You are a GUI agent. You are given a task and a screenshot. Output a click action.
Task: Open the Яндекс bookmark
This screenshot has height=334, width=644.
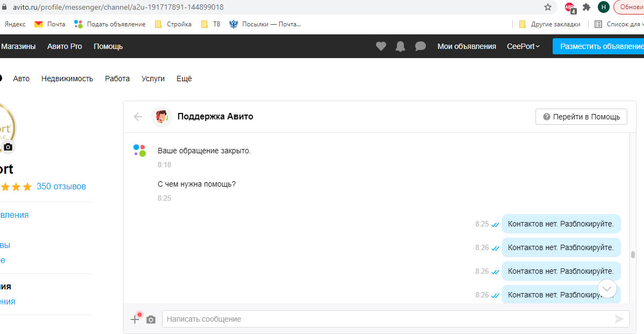[x=15, y=24]
